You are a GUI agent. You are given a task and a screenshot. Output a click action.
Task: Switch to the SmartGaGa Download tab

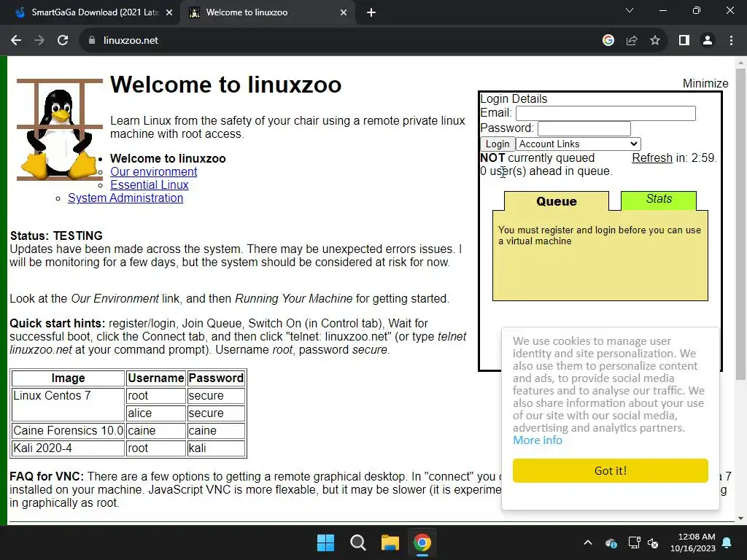90,13
